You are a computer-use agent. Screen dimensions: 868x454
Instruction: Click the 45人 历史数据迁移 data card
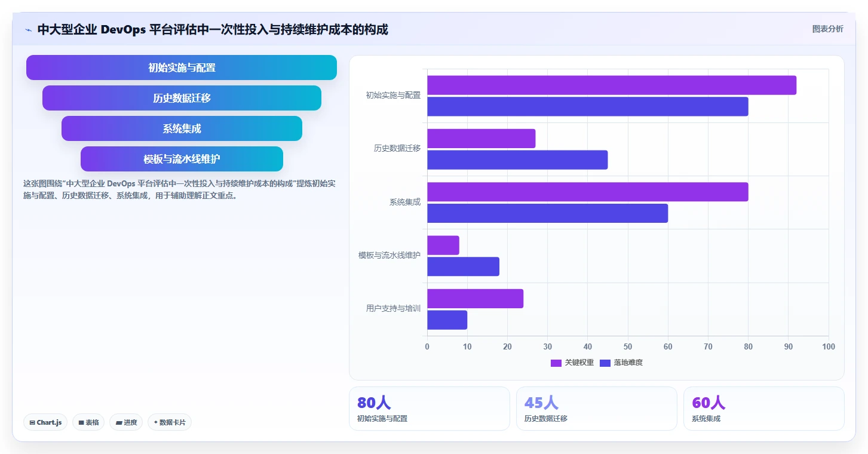click(x=596, y=409)
